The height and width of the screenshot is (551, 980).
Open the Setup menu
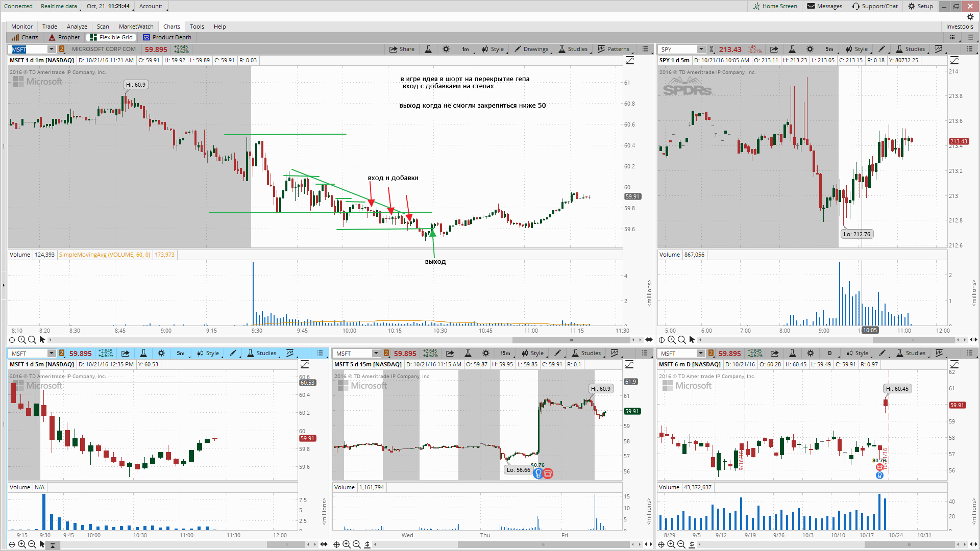(921, 6)
